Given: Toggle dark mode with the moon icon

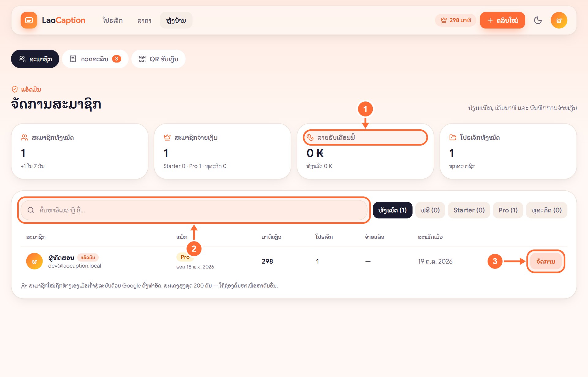Looking at the screenshot, I should click(538, 20).
